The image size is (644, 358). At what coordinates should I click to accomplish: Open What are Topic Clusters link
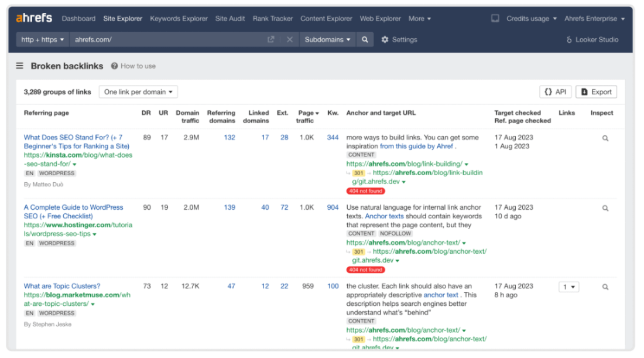pos(61,286)
